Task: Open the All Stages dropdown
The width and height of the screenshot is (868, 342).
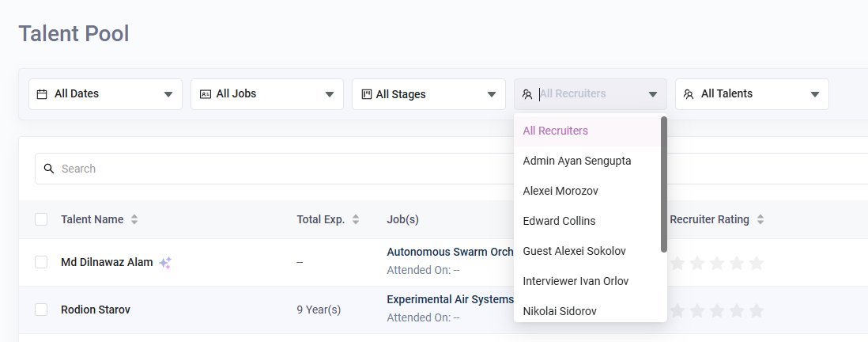Action: 428,94
